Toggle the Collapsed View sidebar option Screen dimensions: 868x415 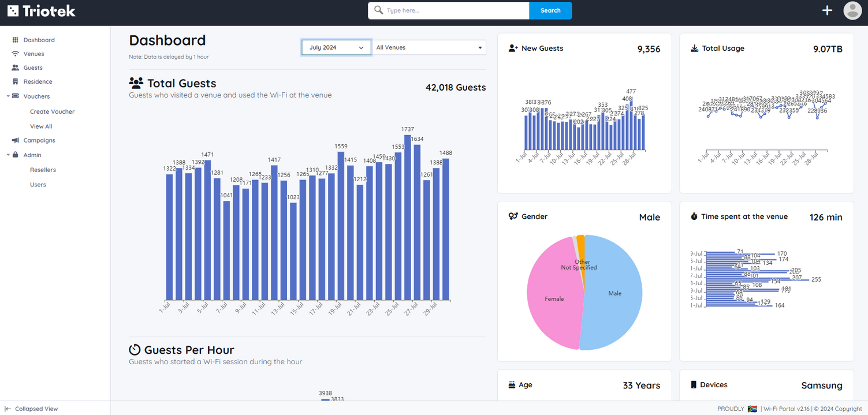(32, 409)
